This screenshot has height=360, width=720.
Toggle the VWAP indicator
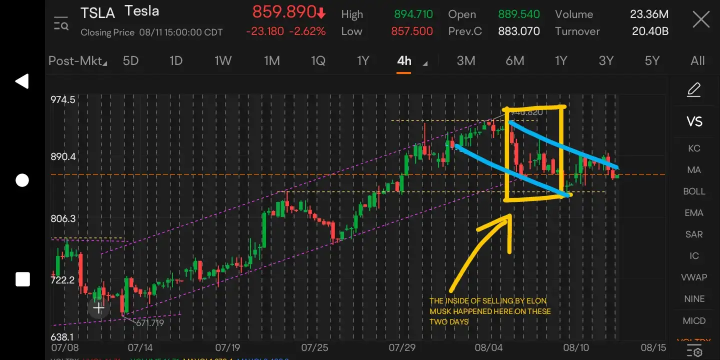click(694, 277)
